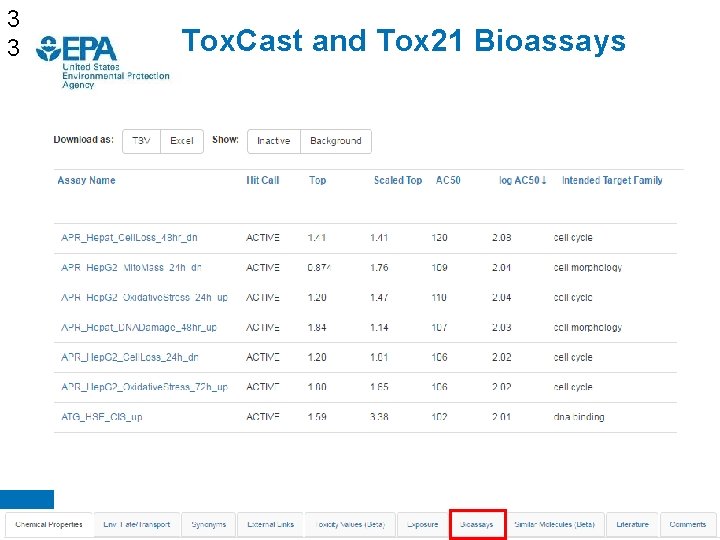Click the slide title 'ToxCast and Tox21 Bioassays'
Viewport: 720px width, 540px height.
(404, 41)
